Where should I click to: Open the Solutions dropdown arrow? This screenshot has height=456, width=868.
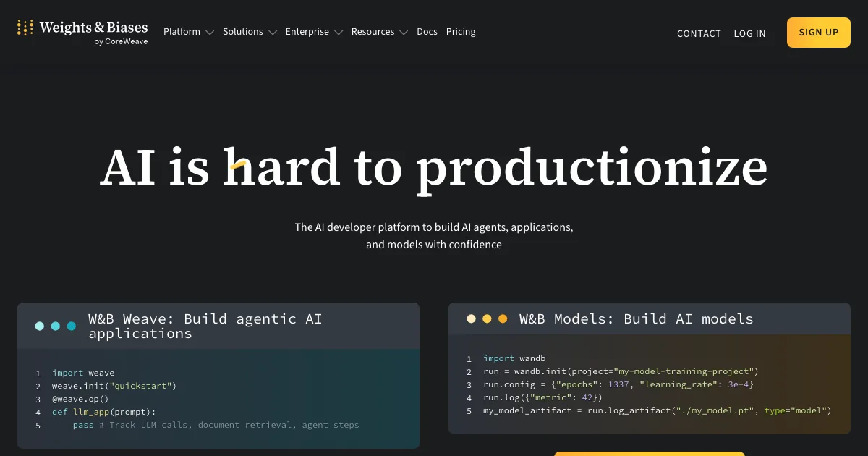(273, 33)
